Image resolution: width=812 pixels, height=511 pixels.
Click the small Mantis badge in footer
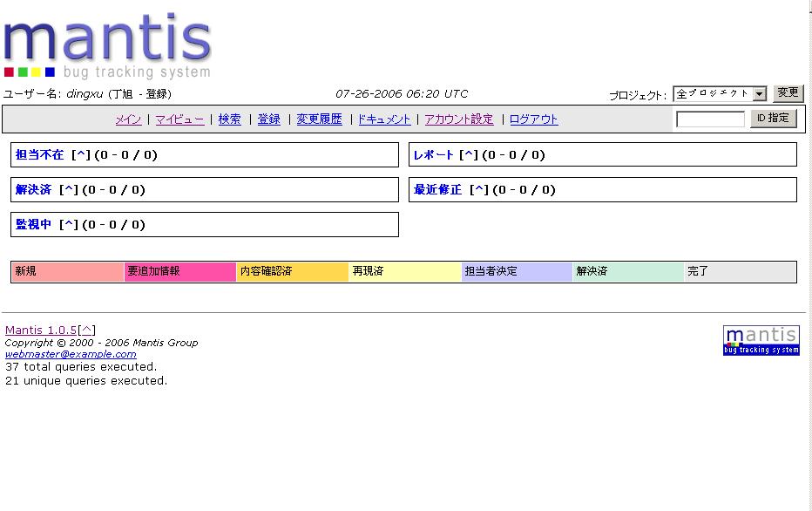point(761,340)
